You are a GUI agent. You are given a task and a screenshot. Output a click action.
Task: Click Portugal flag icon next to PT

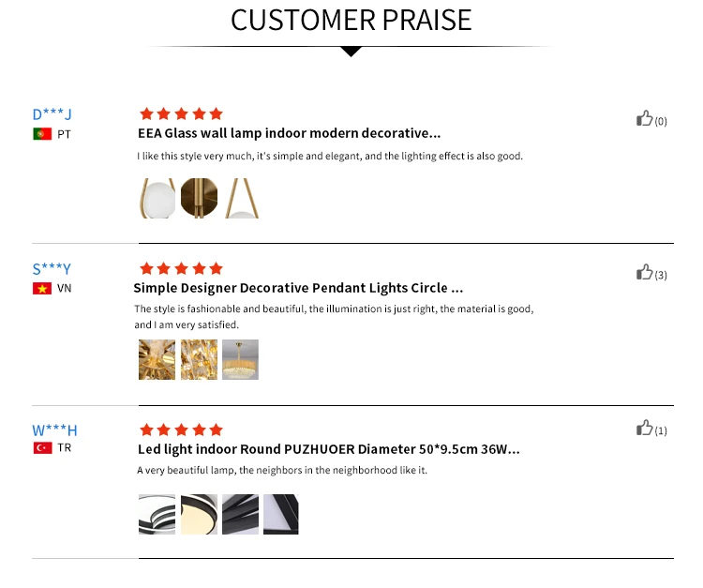pyautogui.click(x=42, y=134)
